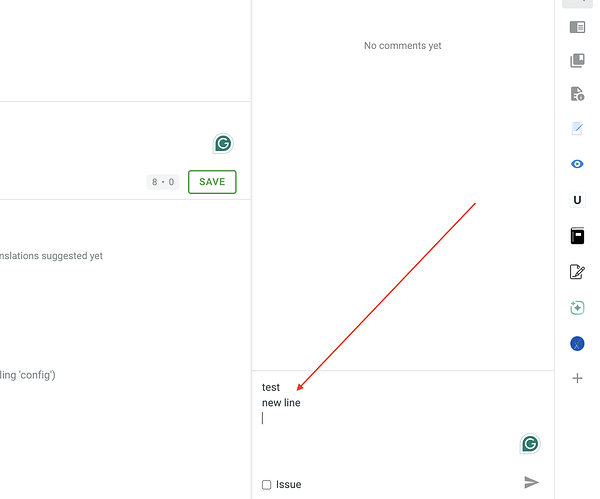Click the blue circular app icon

click(x=577, y=343)
